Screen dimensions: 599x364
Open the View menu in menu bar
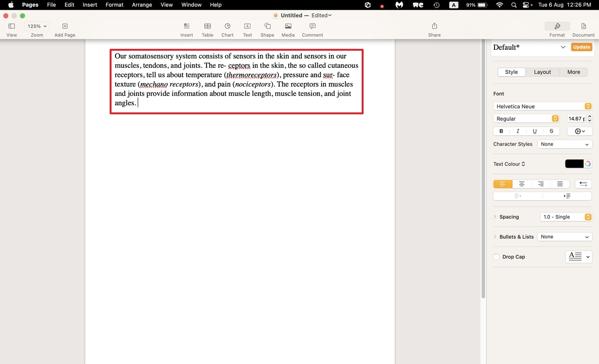pos(166,5)
